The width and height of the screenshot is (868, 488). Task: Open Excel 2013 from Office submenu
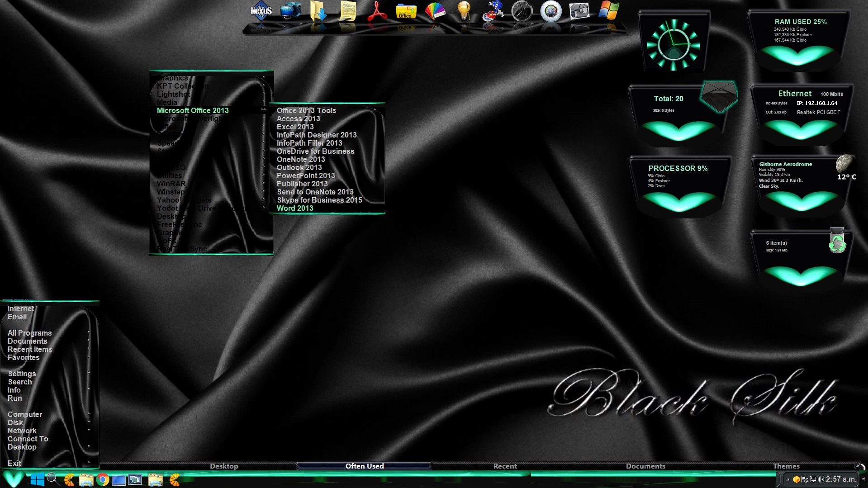pos(295,127)
